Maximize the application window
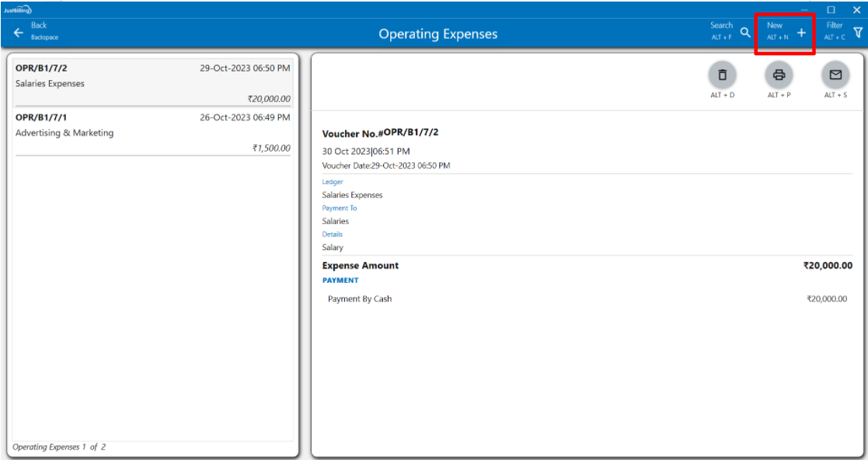Image resolution: width=868 pixels, height=460 pixels. (x=831, y=10)
